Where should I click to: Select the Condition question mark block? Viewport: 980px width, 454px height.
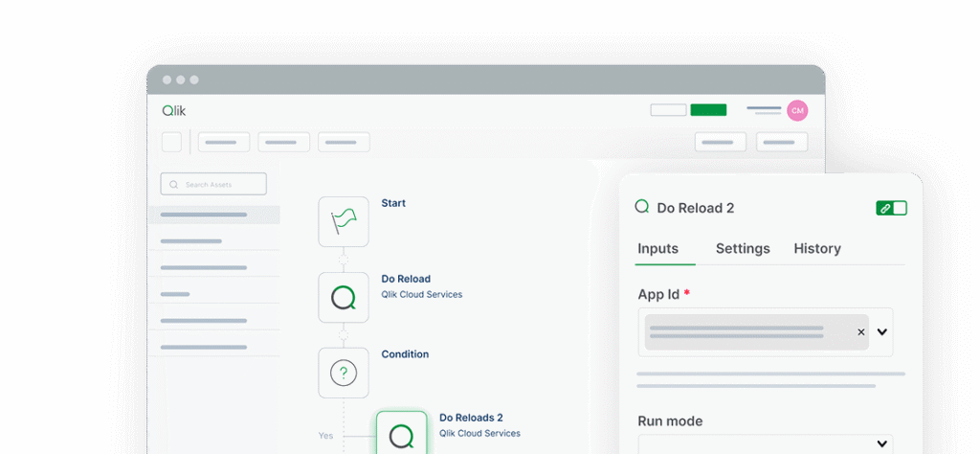click(x=344, y=374)
